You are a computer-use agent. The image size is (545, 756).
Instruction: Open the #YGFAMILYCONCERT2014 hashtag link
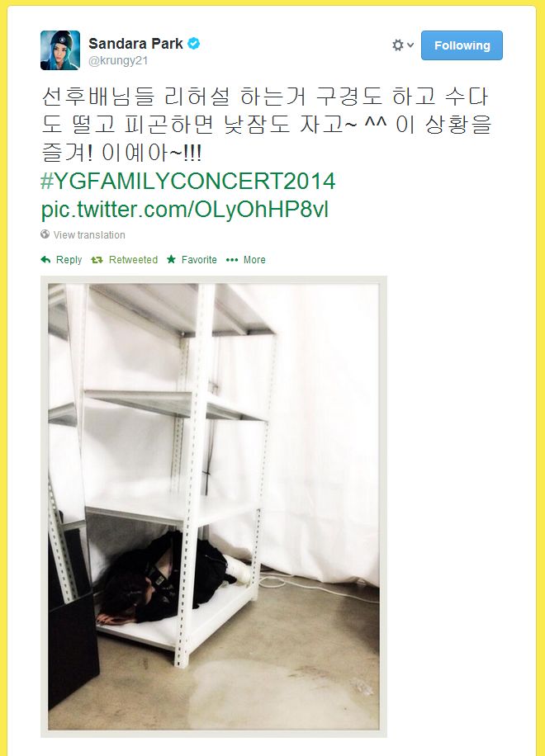(188, 182)
